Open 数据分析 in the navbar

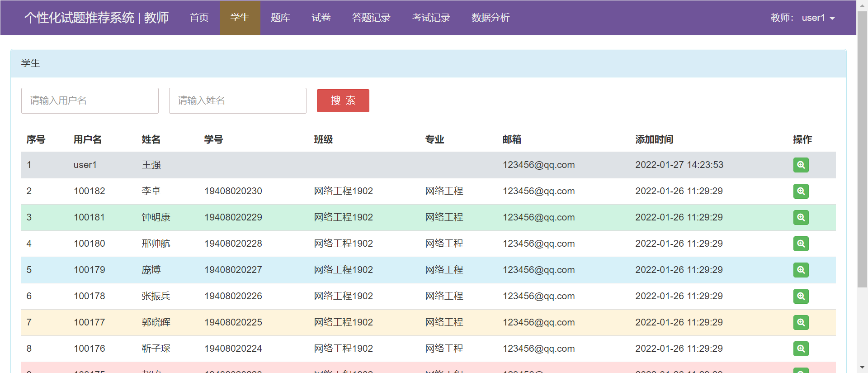tap(491, 18)
